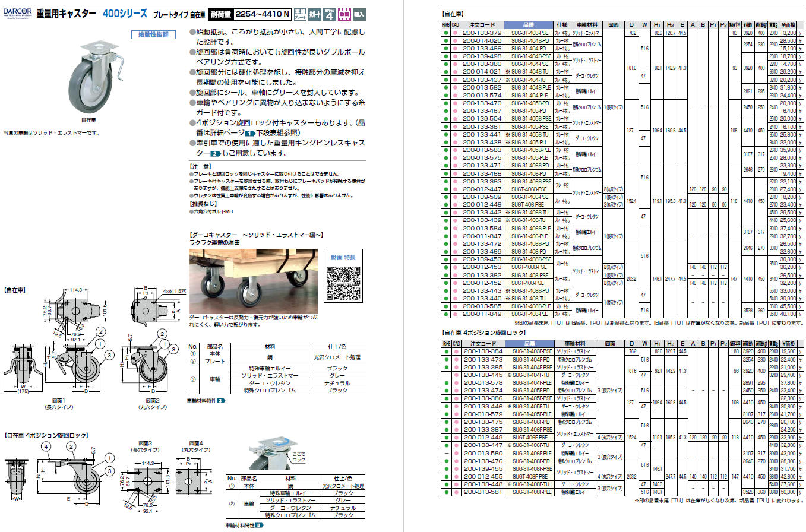This screenshot has height=532, width=806.
Task: Click part number SUG-31-405F-TU
Action: (530, 406)
